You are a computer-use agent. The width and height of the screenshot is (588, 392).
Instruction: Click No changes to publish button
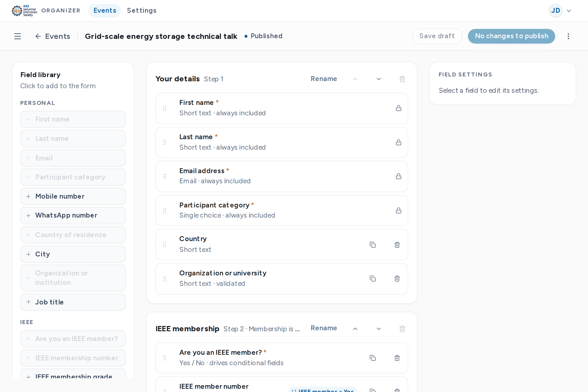coord(512,36)
